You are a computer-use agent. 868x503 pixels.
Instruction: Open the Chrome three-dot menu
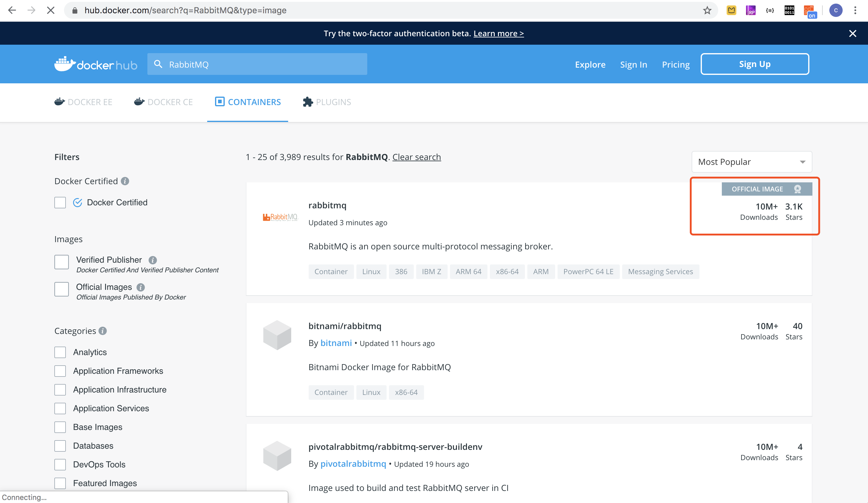855,10
